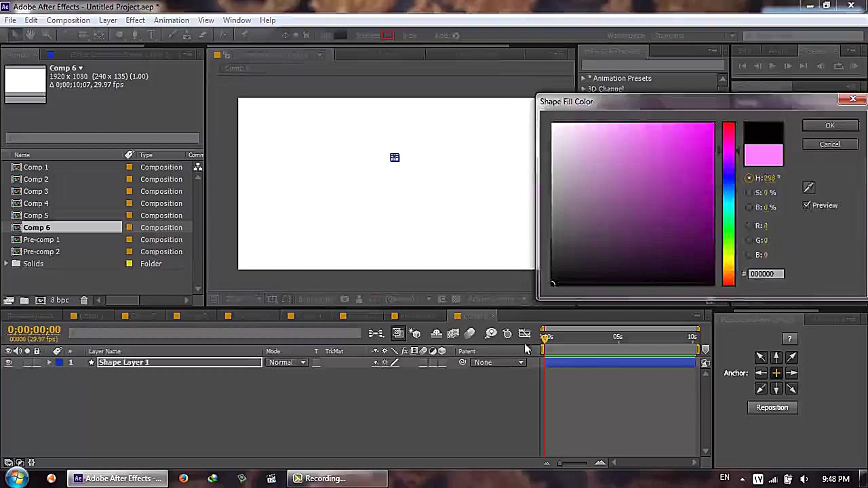Screen dimensions: 868x488
Task: Open the Composition menu
Action: coord(68,20)
